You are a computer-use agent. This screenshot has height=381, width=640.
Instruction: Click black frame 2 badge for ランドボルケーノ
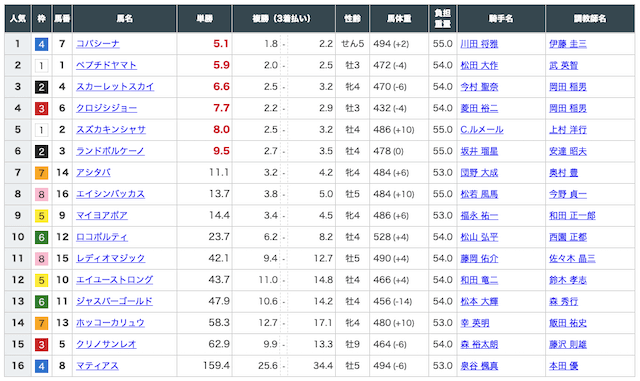[x=41, y=152]
